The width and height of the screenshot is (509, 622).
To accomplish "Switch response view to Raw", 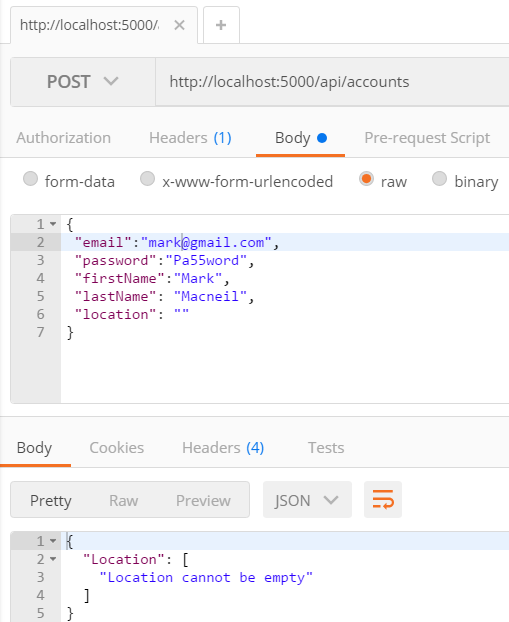I will click(123, 500).
